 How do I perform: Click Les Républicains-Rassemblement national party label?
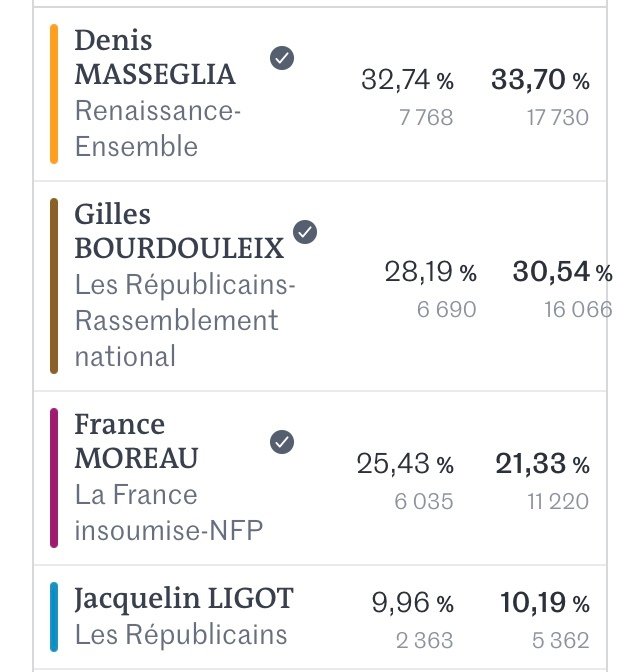tap(185, 320)
